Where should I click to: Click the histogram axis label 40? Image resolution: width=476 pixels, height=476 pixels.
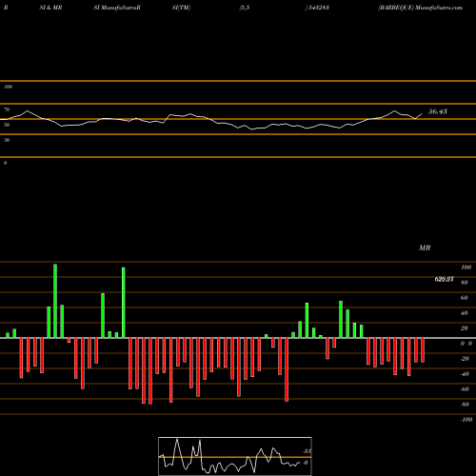coord(465,313)
